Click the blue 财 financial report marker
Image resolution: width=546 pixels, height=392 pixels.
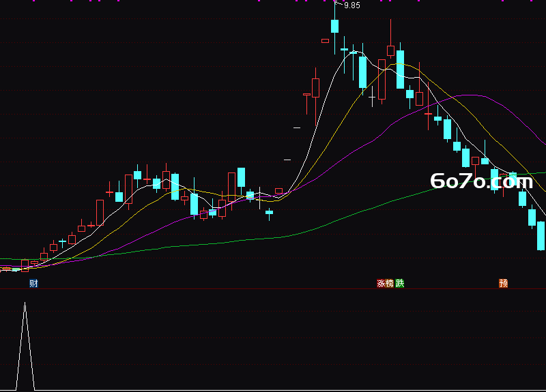click(x=33, y=284)
